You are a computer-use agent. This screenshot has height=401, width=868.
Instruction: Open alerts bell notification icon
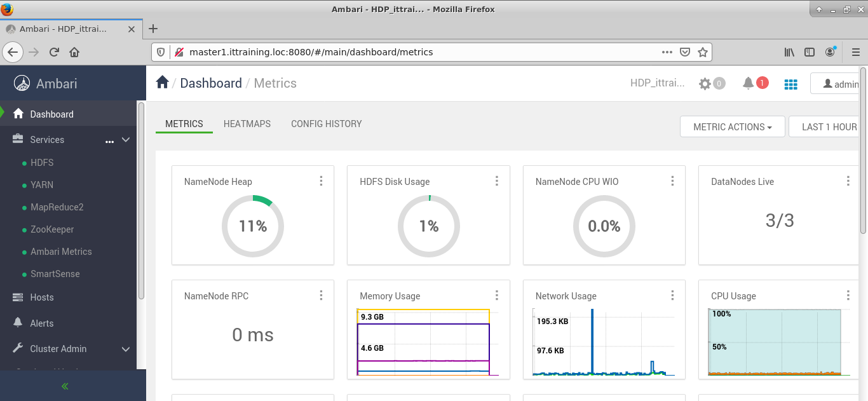(x=749, y=83)
